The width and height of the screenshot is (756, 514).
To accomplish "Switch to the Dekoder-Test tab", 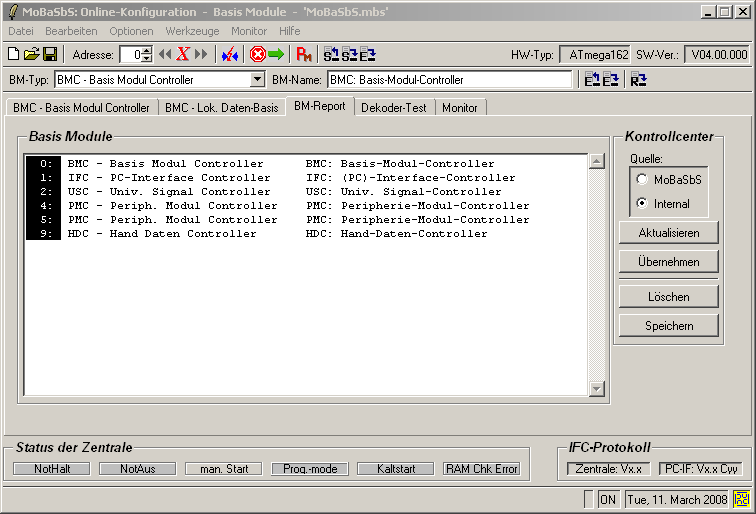I will 394,107.
